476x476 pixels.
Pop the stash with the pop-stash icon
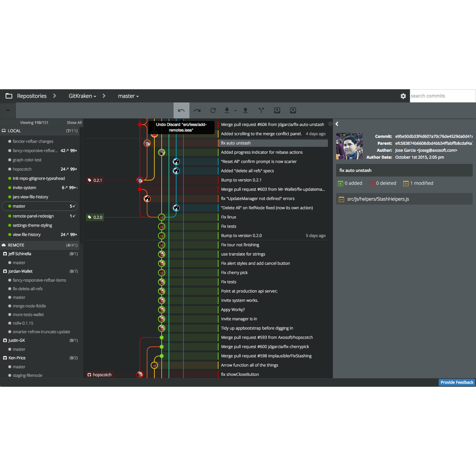point(293,110)
